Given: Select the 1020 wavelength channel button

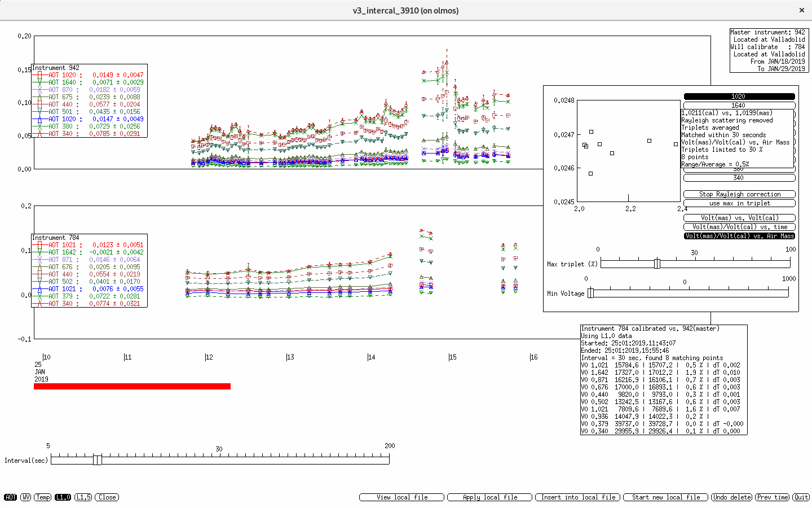Looking at the screenshot, I should (739, 97).
